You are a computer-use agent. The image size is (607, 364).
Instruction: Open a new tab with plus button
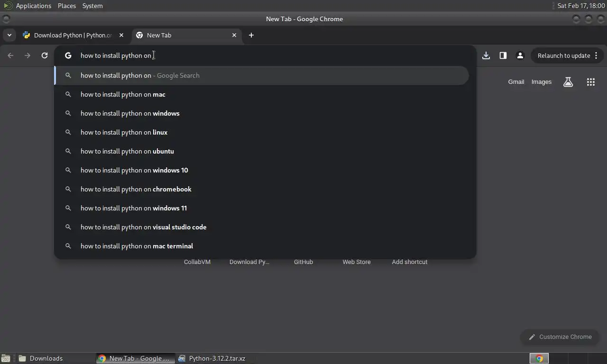251,35
